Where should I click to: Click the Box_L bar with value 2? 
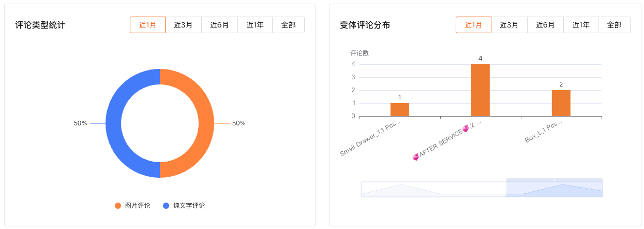[561, 103]
